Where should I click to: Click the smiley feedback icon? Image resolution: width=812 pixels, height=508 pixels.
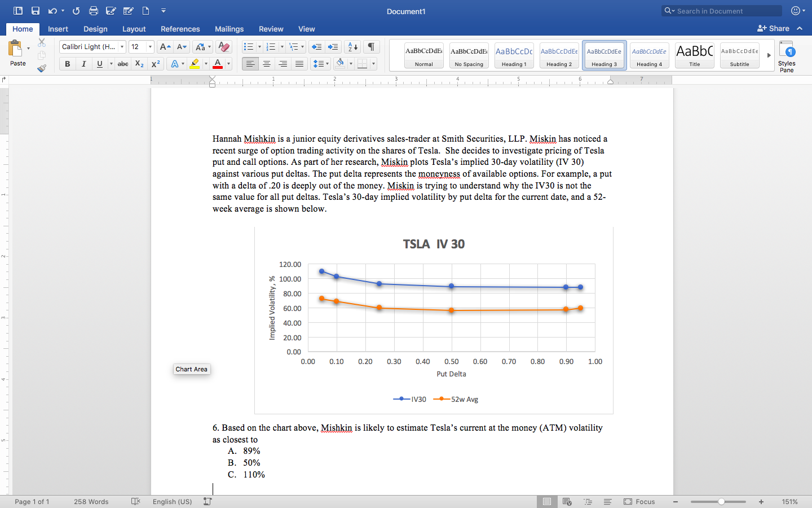796,11
